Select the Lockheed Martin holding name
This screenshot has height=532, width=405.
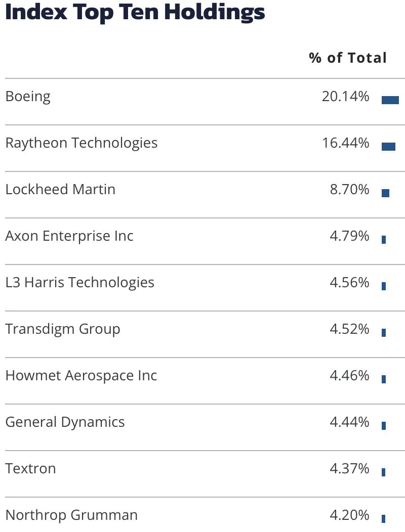(x=60, y=189)
